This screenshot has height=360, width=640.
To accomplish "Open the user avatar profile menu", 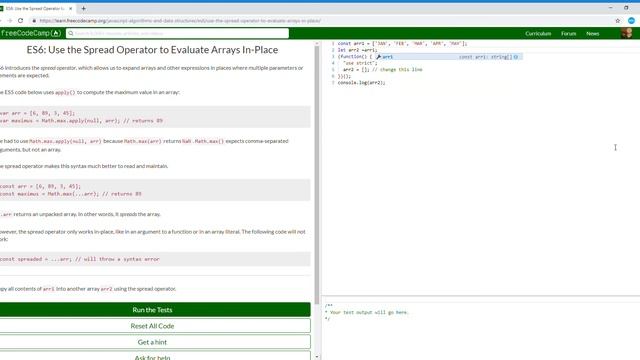I will [627, 33].
